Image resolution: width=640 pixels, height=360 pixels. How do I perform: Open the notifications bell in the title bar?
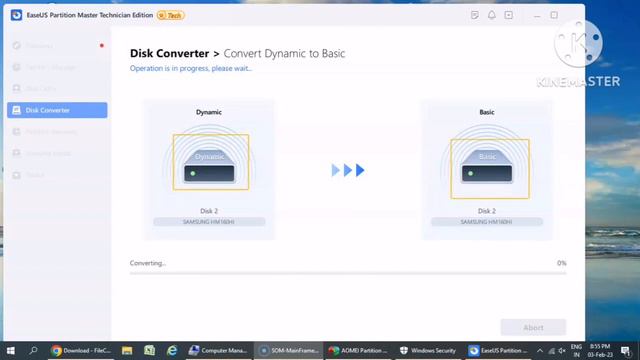pos(492,15)
